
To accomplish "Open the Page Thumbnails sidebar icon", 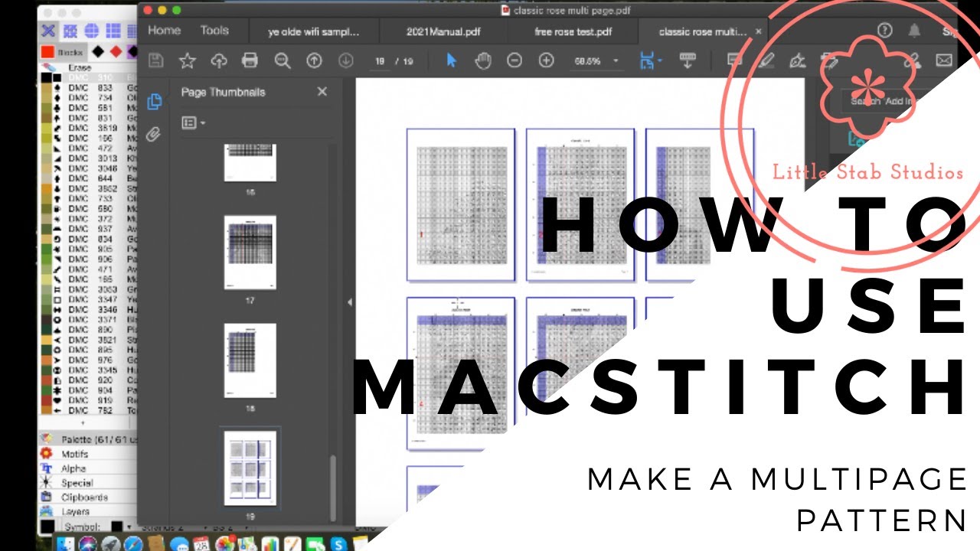I will coord(154,101).
